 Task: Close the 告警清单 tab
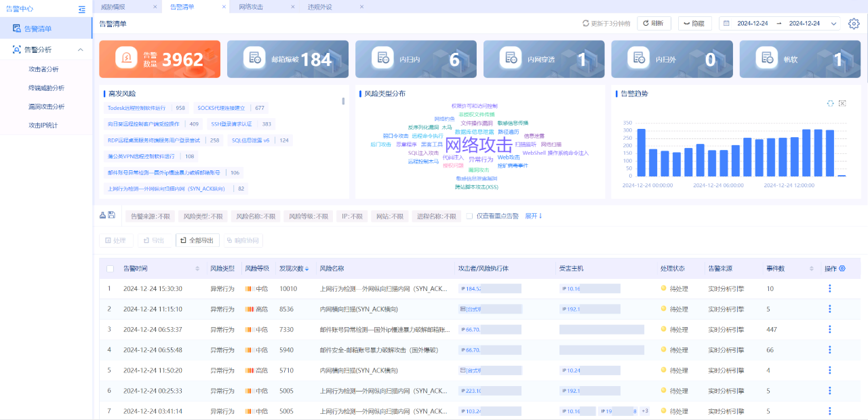pos(224,6)
